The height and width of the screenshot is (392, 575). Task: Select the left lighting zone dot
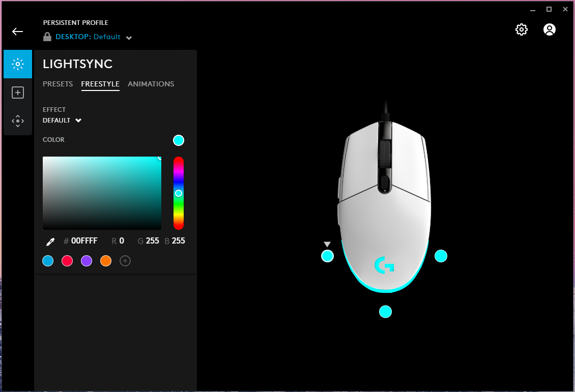click(x=328, y=256)
